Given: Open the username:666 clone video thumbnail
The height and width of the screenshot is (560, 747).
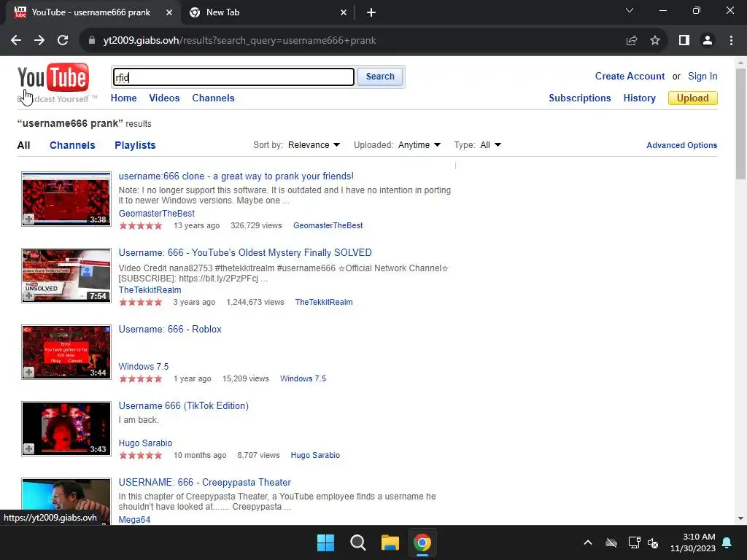Looking at the screenshot, I should coord(66,198).
